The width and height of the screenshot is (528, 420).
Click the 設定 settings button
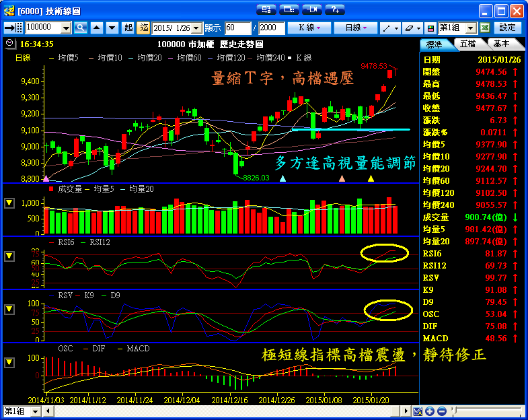[508, 28]
